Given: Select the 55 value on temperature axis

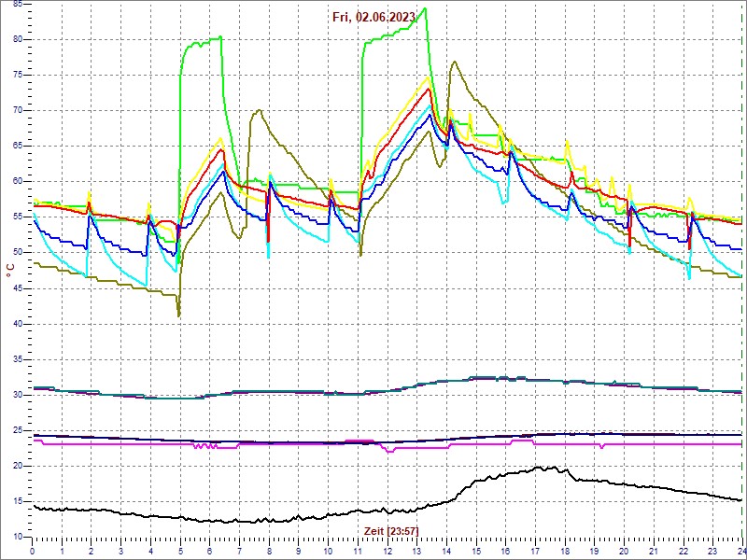Looking at the screenshot, I should (17, 217).
